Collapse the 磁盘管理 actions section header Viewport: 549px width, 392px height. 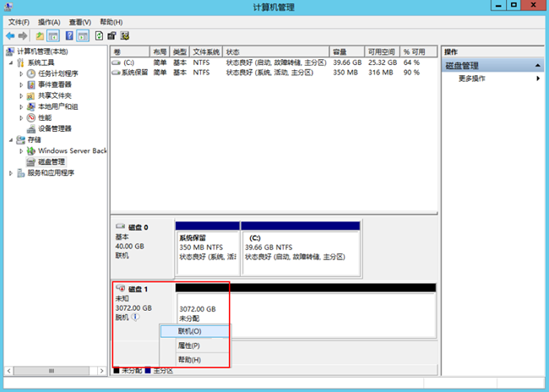point(538,65)
